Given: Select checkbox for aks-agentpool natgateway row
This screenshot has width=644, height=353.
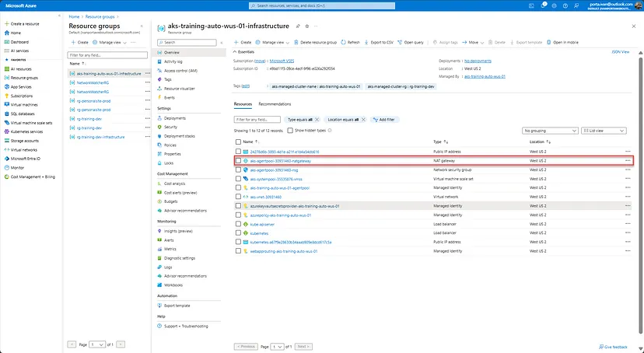Looking at the screenshot, I should point(238,160).
